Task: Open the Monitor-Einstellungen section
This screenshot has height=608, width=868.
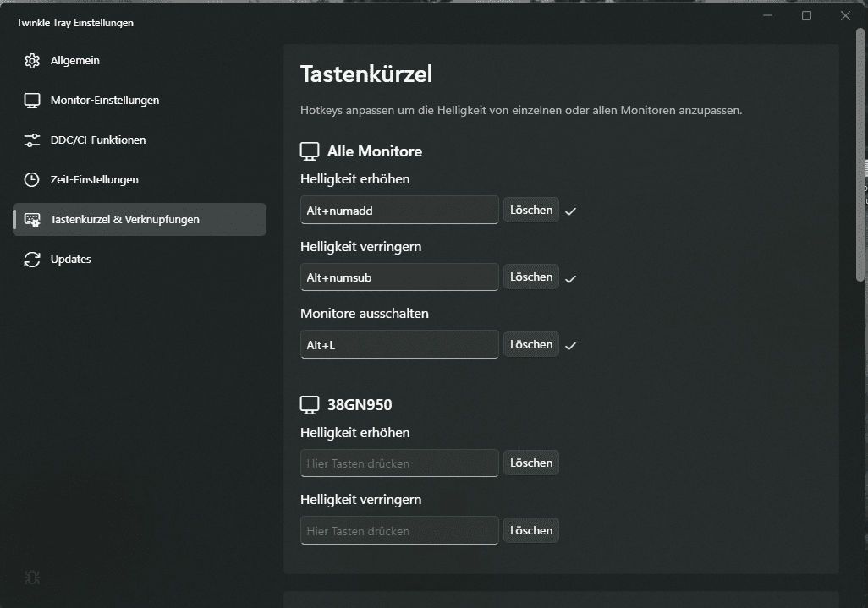Action: pos(104,101)
